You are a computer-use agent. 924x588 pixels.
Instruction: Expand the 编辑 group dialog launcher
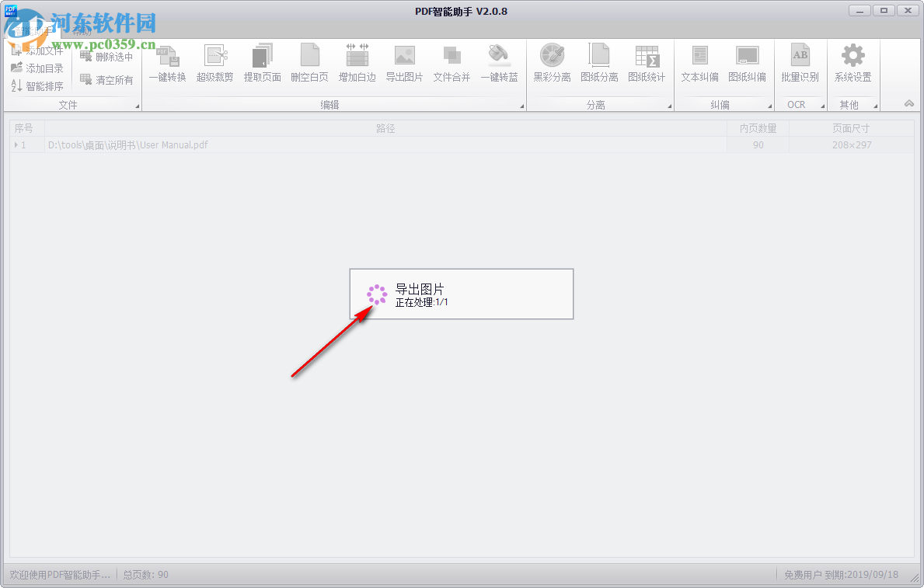(522, 106)
